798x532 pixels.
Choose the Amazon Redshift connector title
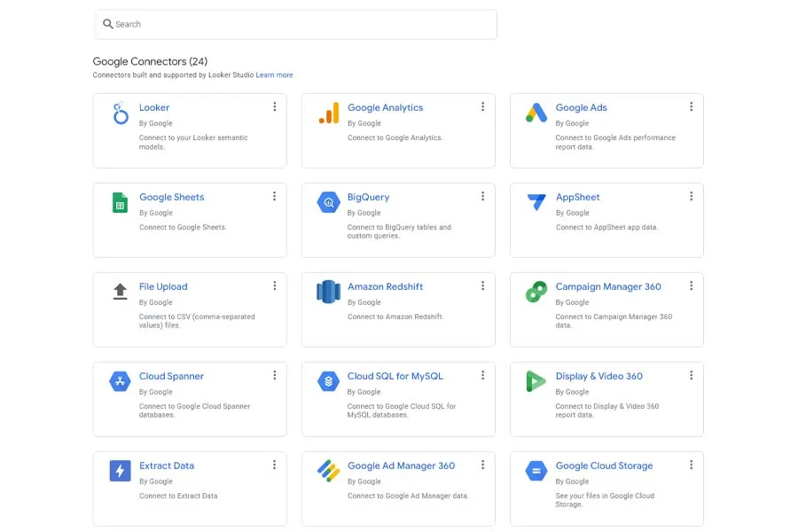click(386, 286)
